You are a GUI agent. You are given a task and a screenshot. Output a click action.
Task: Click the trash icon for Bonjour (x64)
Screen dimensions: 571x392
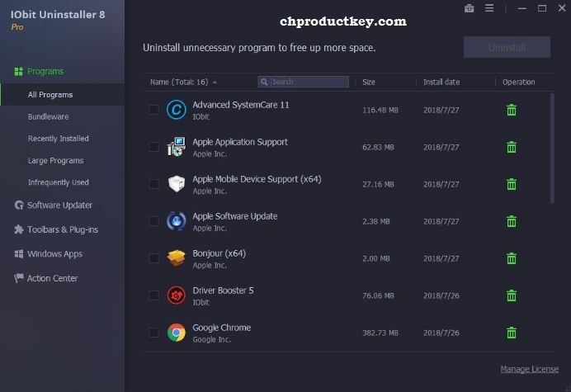click(x=512, y=258)
